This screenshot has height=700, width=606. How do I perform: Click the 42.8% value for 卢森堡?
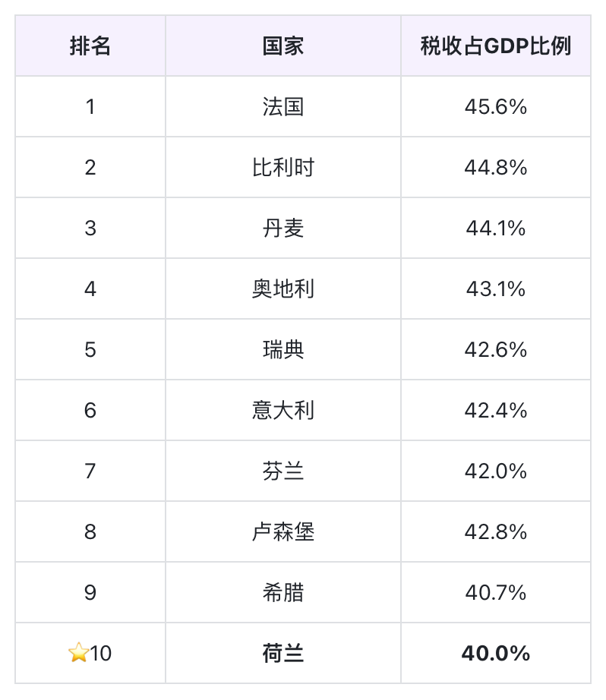[x=495, y=531]
